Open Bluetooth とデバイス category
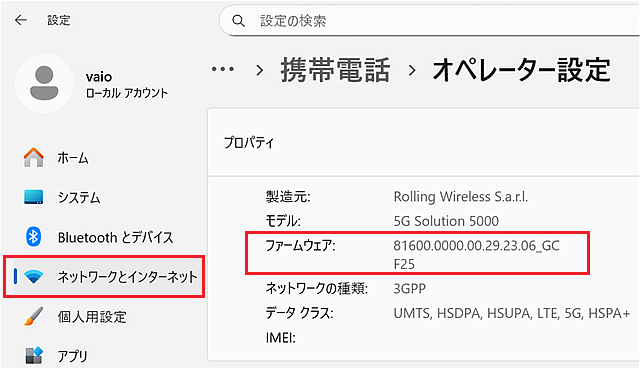This screenshot has height=369, width=640. coord(116,237)
